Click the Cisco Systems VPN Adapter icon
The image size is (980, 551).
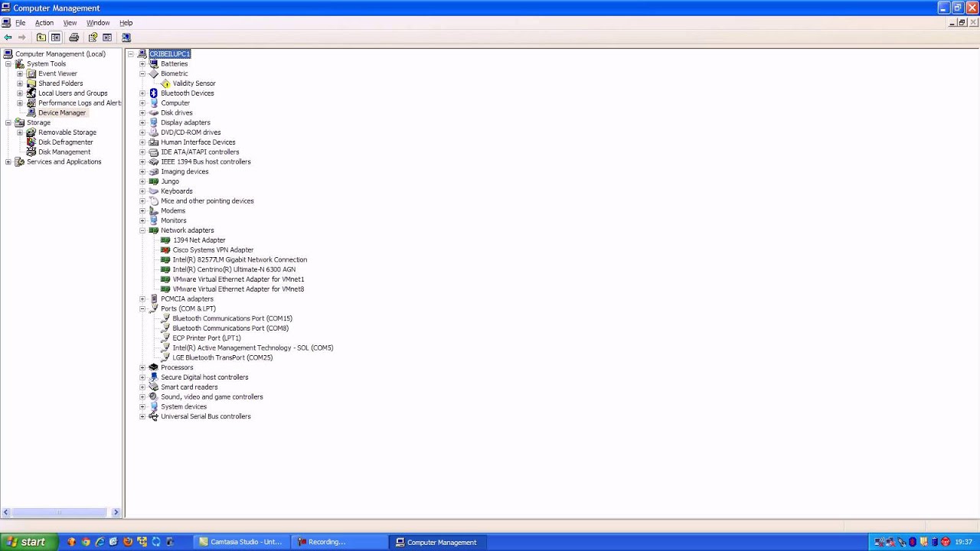[165, 250]
